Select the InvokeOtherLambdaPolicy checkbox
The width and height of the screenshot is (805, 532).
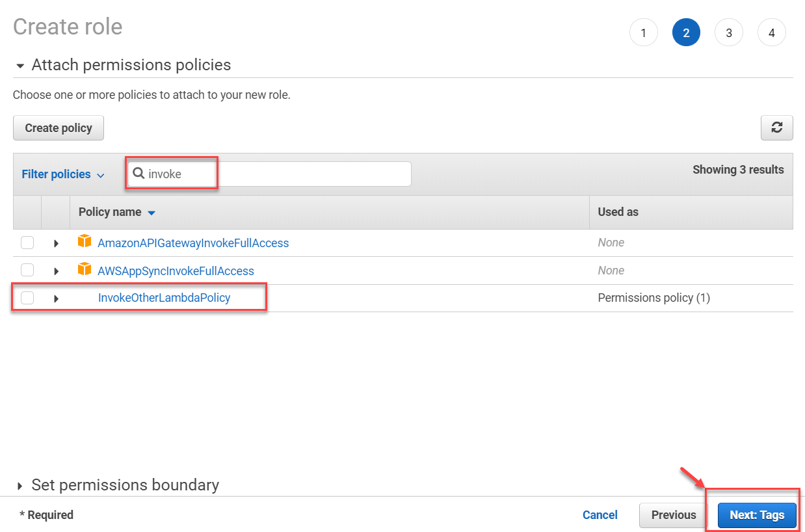pyautogui.click(x=27, y=297)
